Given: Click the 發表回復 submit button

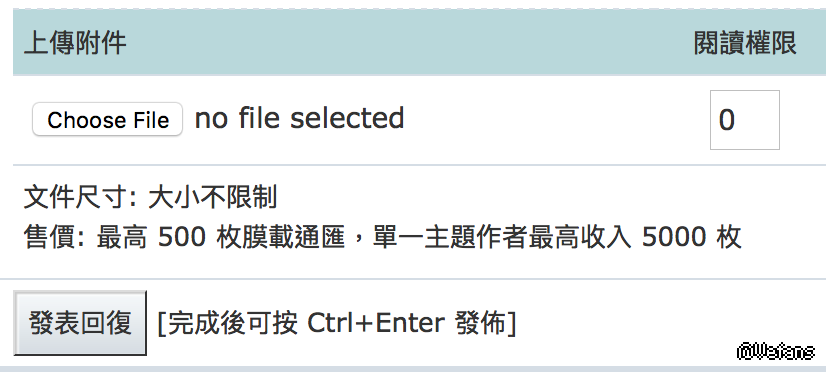Looking at the screenshot, I should pos(80,322).
